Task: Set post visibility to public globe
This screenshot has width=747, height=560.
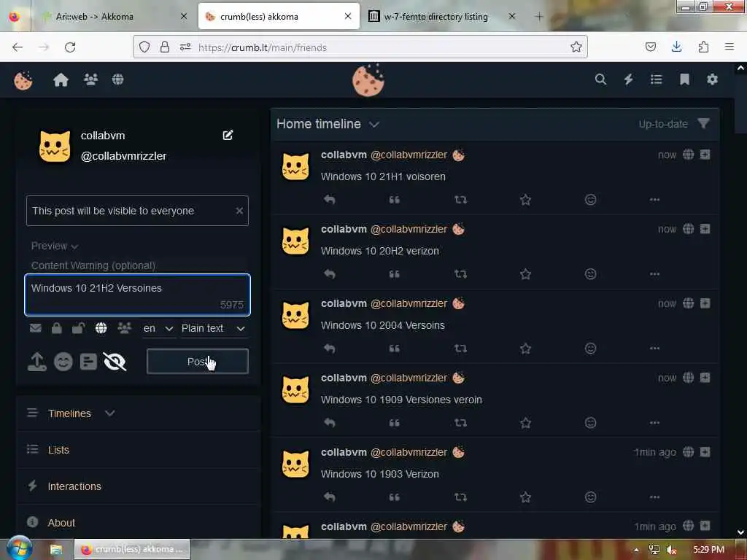Action: click(101, 328)
